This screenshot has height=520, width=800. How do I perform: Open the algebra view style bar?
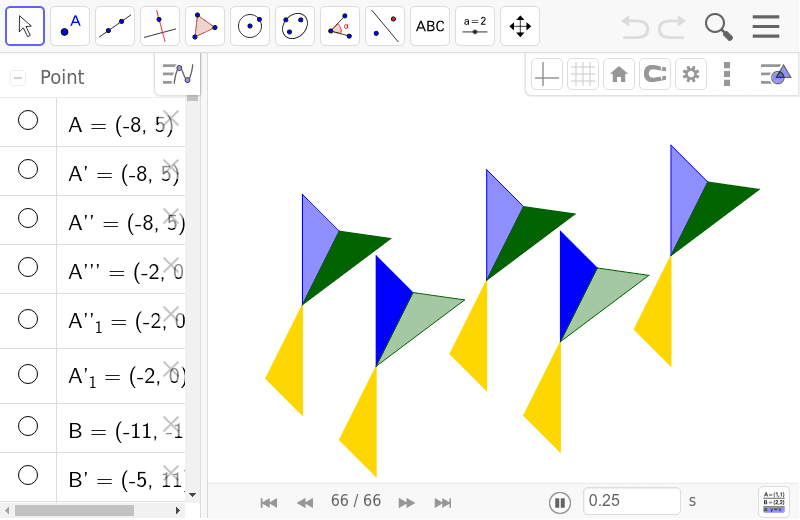pyautogui.click(x=178, y=75)
